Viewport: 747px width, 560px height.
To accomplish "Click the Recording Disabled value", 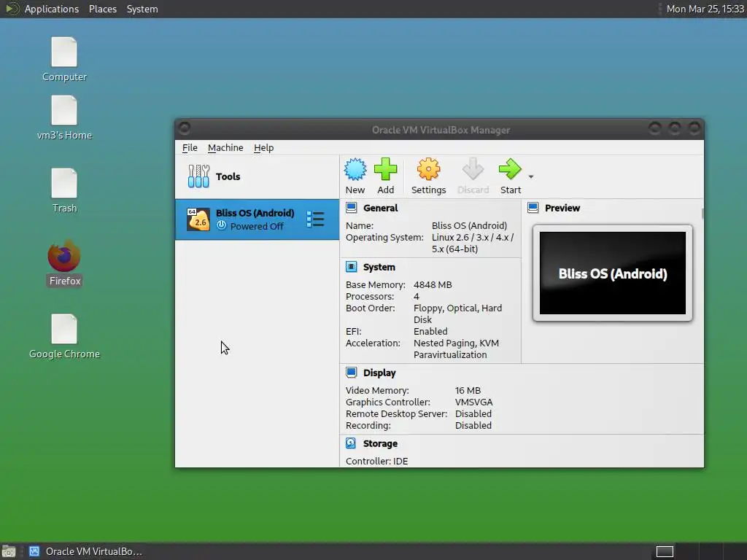I will 473,425.
